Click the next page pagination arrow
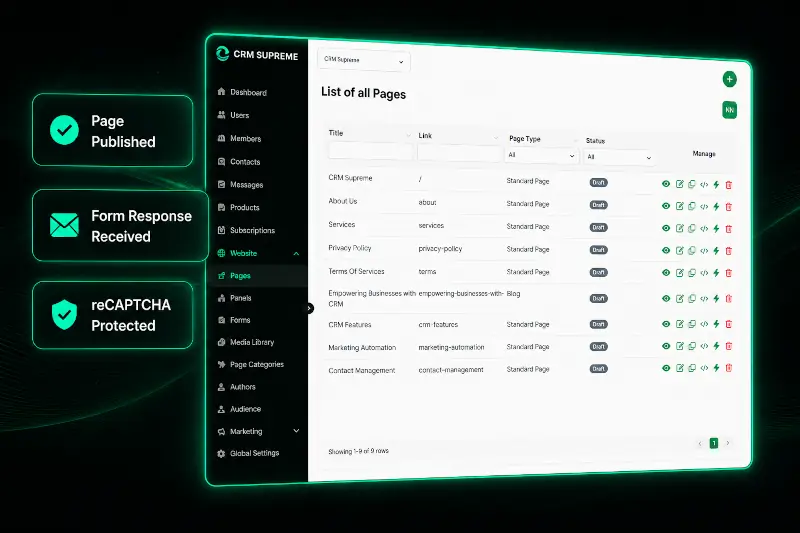The image size is (800, 533). click(728, 443)
